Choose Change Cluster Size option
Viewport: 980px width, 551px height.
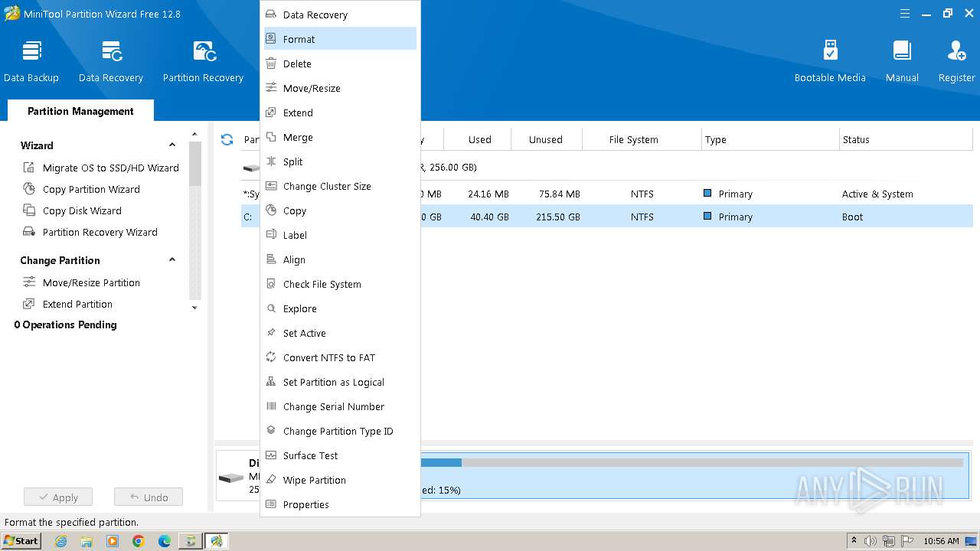(x=340, y=186)
